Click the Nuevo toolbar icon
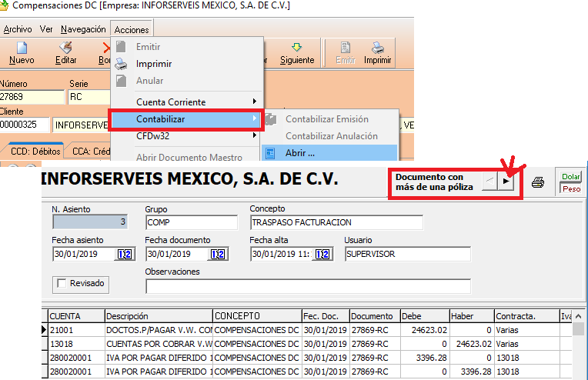The height and width of the screenshot is (380, 588). (x=22, y=48)
